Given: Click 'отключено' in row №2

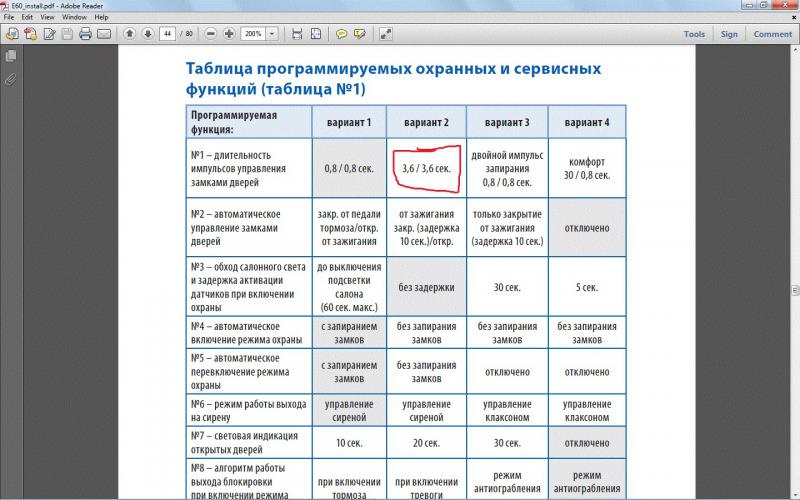Looking at the screenshot, I should pos(587,228).
